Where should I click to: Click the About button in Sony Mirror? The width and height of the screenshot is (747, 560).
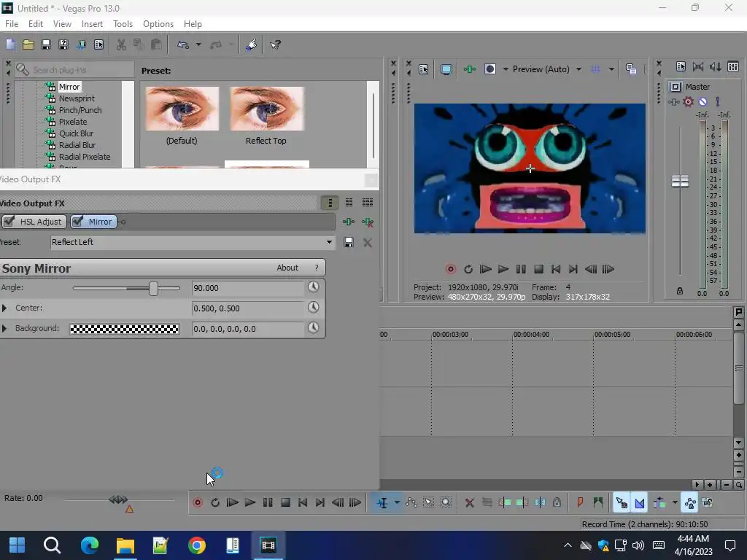click(287, 268)
